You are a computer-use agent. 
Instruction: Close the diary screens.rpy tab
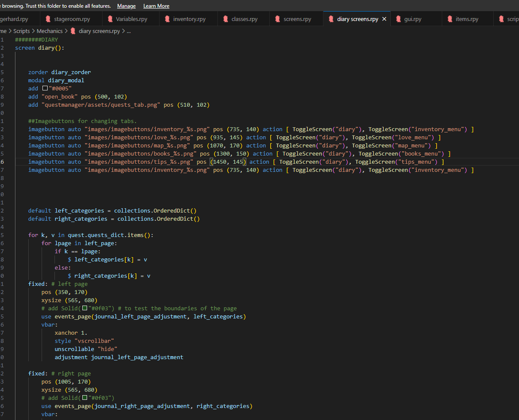click(384, 19)
